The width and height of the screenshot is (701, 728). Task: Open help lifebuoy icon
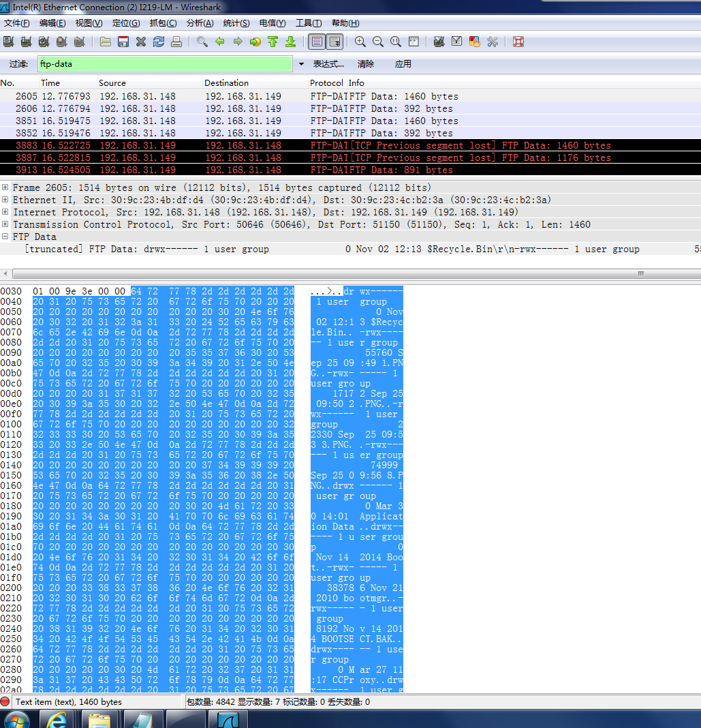[518, 42]
